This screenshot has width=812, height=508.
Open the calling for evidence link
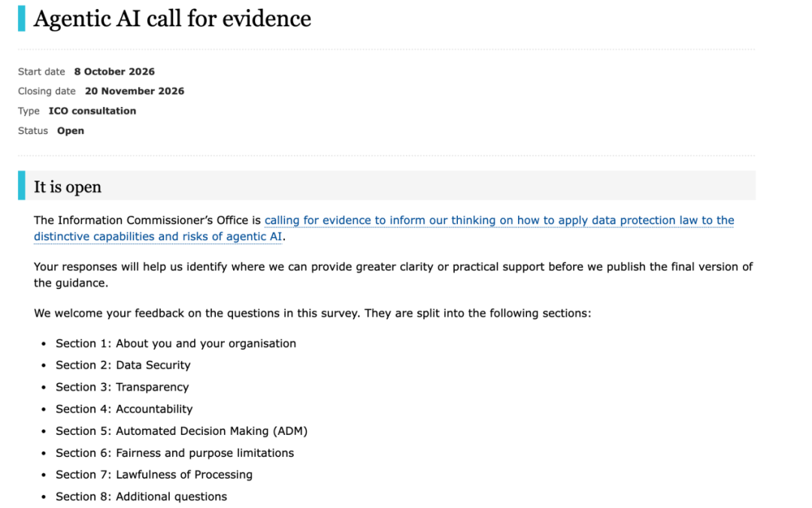[x=499, y=221]
